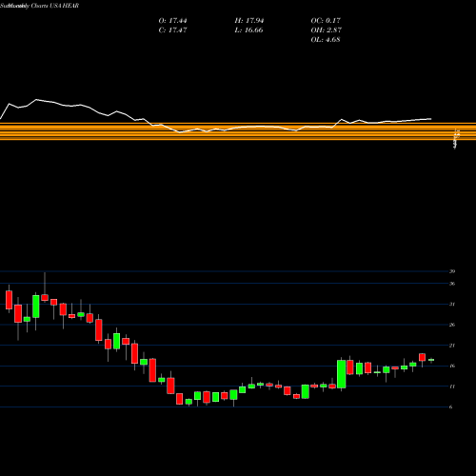The width and height of the screenshot is (476, 476).
Task: Click the 'OL: 4.68' reading
Action: coord(326,40)
